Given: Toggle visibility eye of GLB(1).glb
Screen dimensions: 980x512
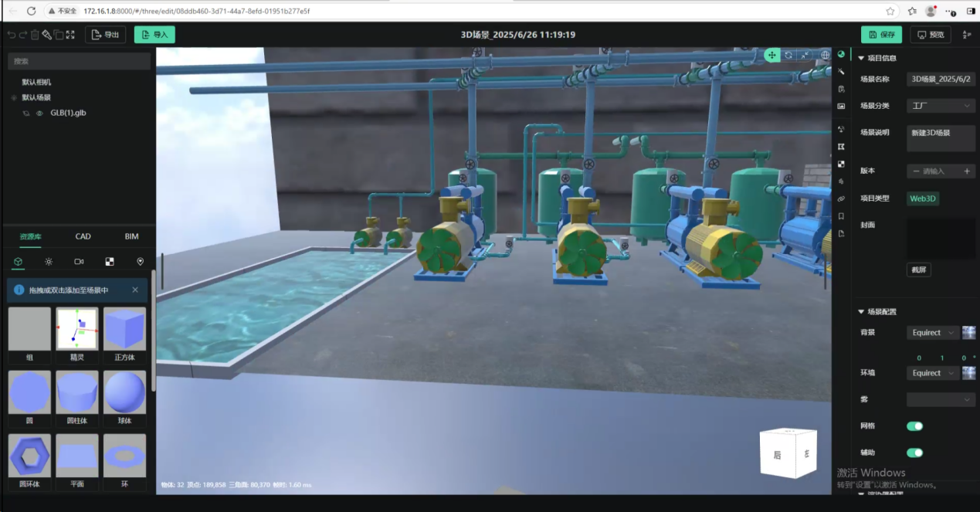Looking at the screenshot, I should point(39,113).
